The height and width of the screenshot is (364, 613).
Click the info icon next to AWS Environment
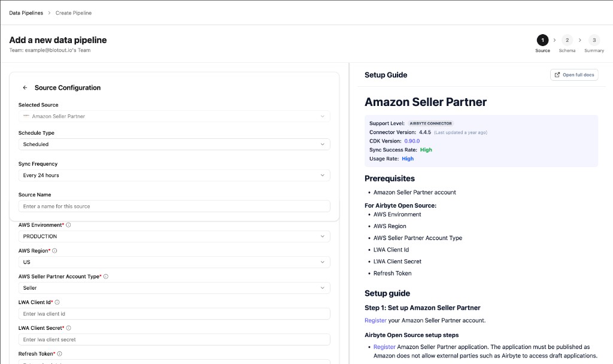point(68,225)
